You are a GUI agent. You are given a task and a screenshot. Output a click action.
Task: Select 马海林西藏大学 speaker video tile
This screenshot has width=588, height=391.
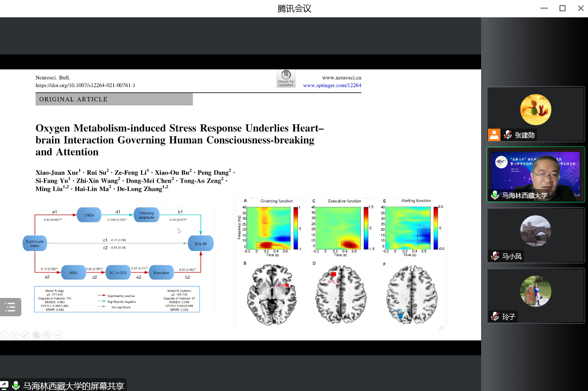536,174
